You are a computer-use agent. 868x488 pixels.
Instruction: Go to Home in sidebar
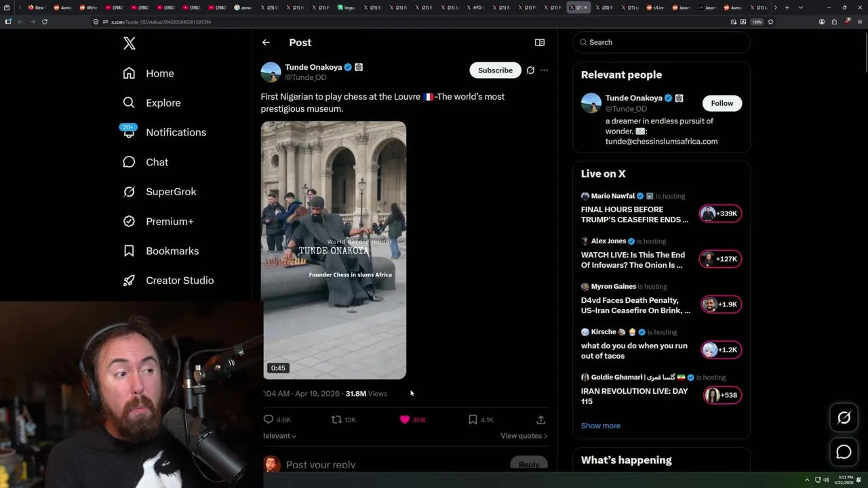click(149, 73)
